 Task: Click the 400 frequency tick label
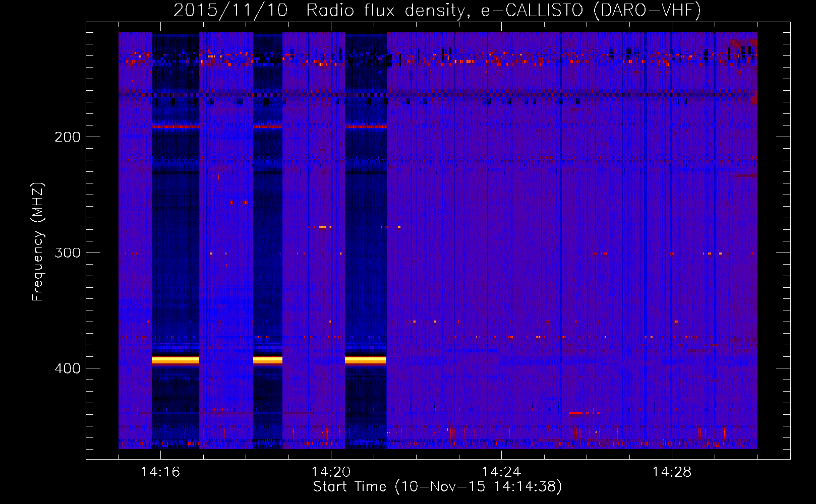coord(68,369)
